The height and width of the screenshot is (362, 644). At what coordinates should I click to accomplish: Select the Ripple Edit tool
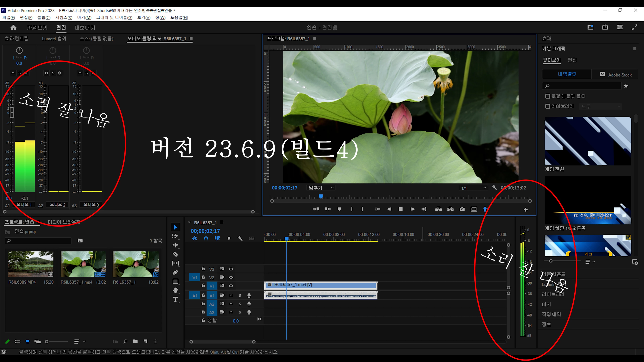175,245
